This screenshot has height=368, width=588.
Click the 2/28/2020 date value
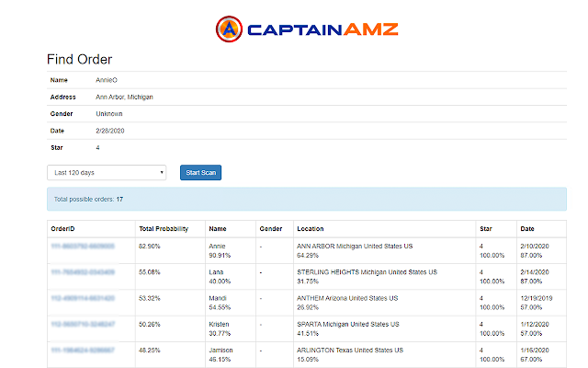(x=110, y=131)
